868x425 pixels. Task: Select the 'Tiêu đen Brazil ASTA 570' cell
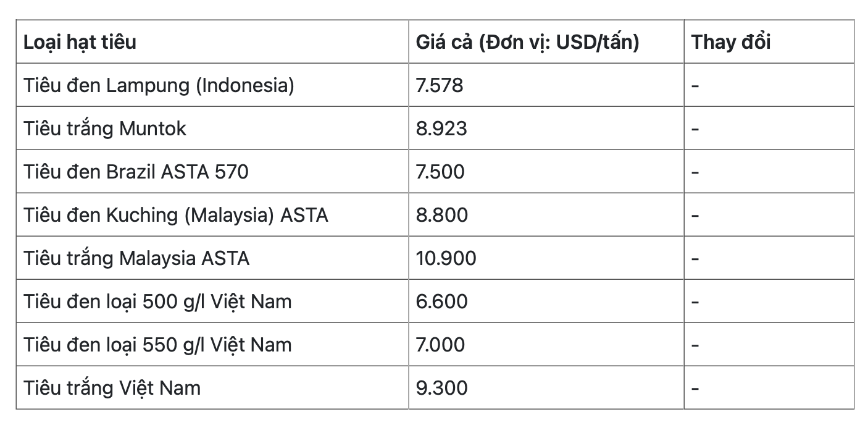click(136, 171)
